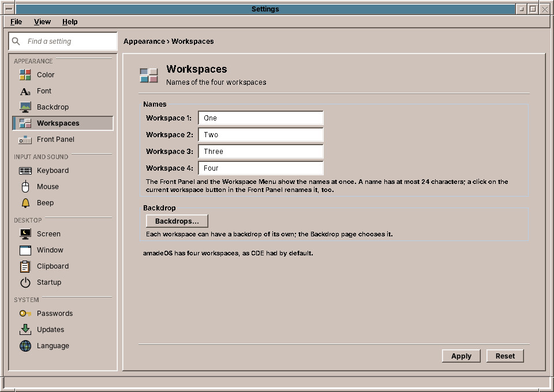The image size is (554, 392).
Task: Click the Reset button
Action: [x=505, y=356]
